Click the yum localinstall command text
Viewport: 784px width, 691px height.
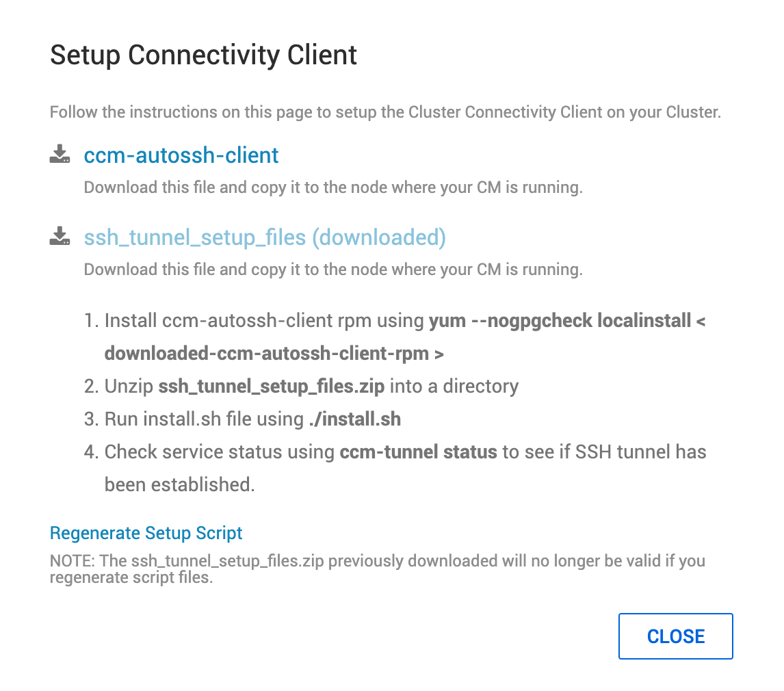568,320
